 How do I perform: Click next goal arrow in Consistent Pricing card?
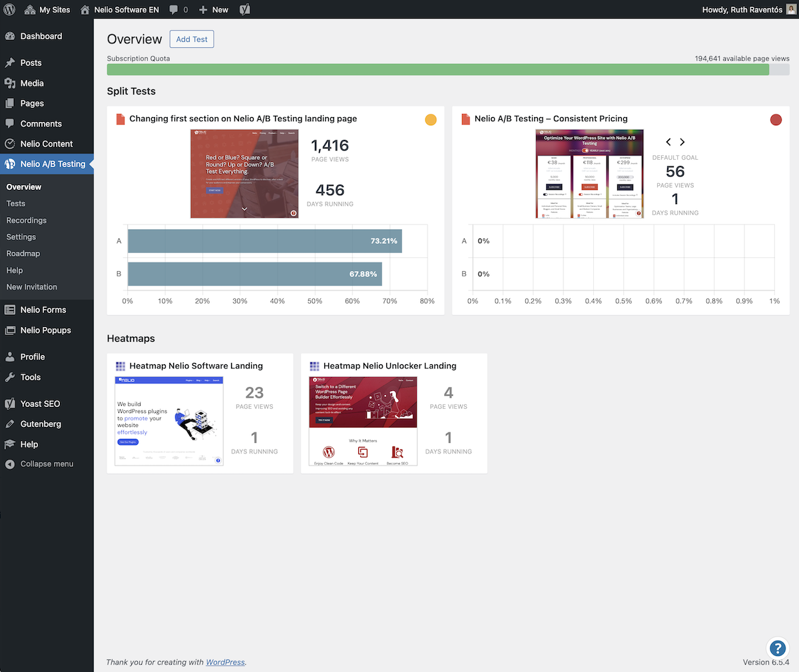(x=682, y=142)
